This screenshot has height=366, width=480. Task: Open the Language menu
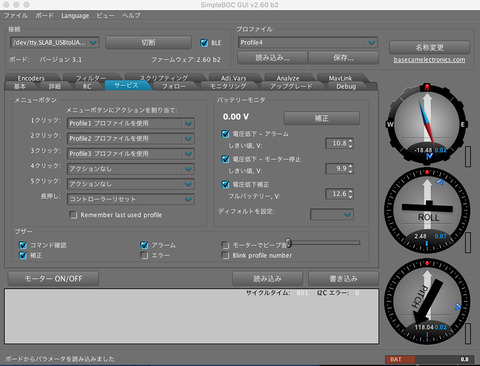[75, 16]
